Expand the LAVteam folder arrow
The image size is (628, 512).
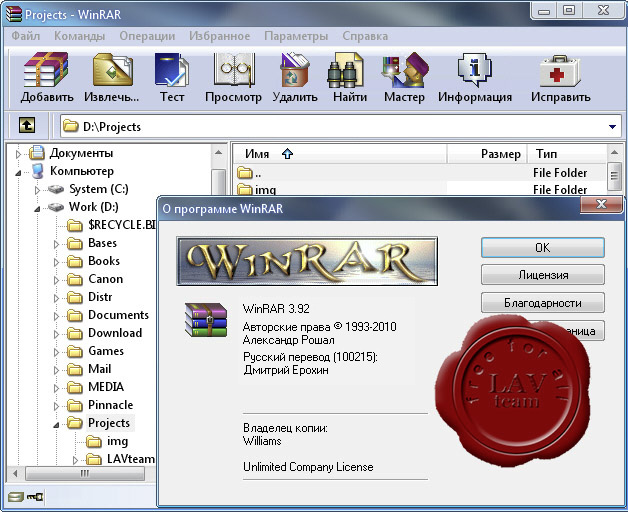[x=75, y=460]
